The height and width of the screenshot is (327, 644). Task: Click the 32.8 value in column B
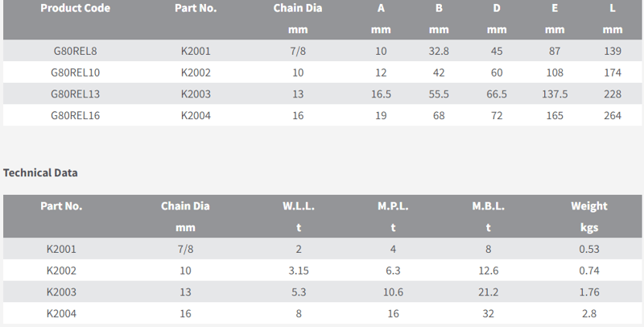[x=438, y=52]
